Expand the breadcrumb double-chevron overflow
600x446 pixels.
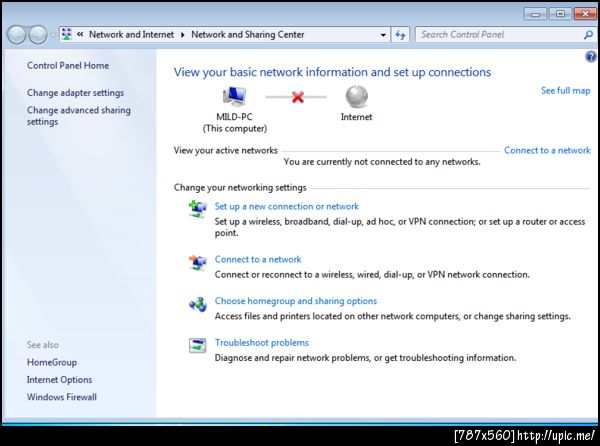(80, 34)
